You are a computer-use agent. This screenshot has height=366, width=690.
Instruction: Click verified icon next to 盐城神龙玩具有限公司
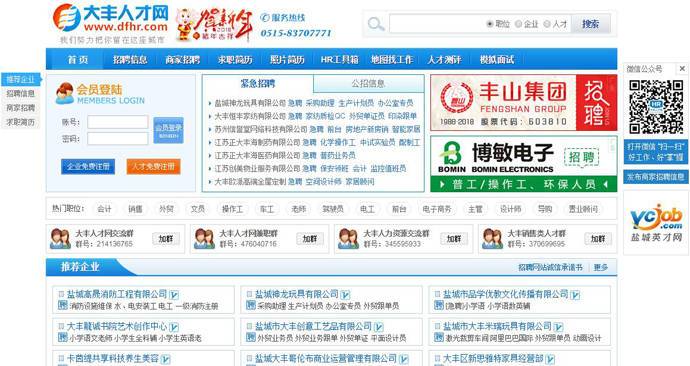pos(345,295)
